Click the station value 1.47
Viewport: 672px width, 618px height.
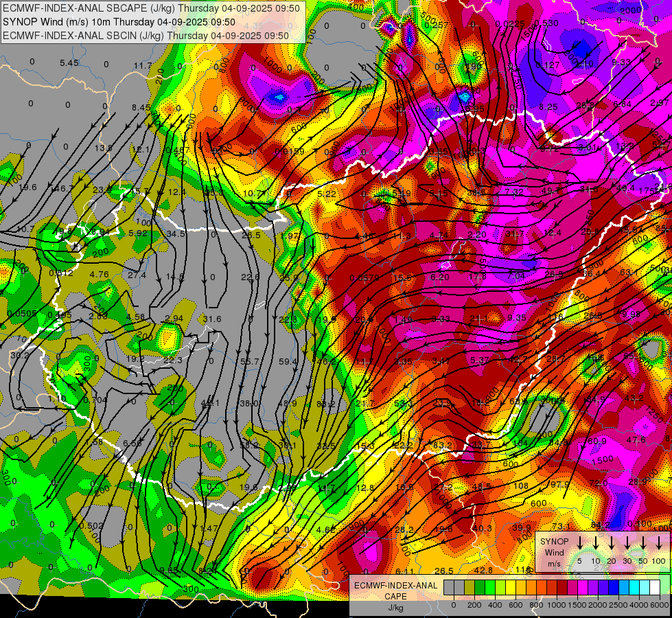point(209,528)
